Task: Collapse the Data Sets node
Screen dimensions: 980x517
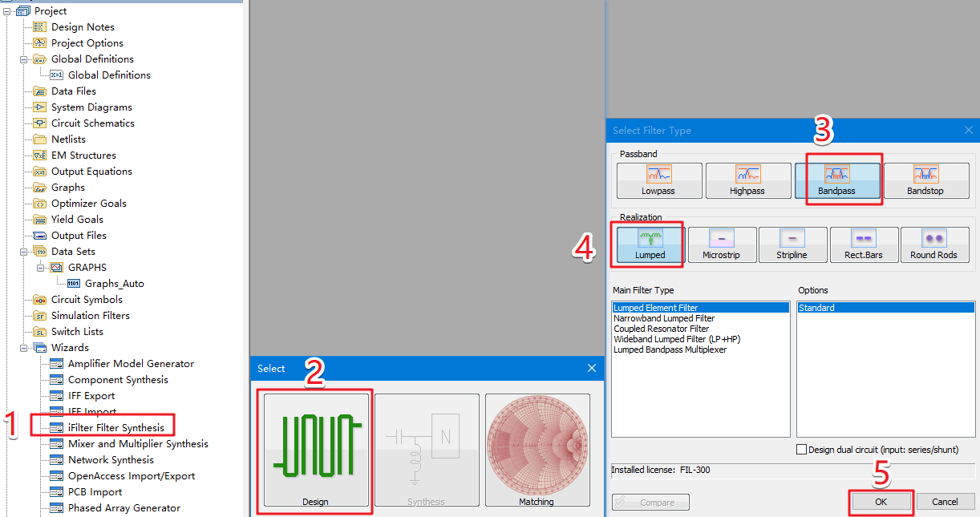Action: point(23,252)
